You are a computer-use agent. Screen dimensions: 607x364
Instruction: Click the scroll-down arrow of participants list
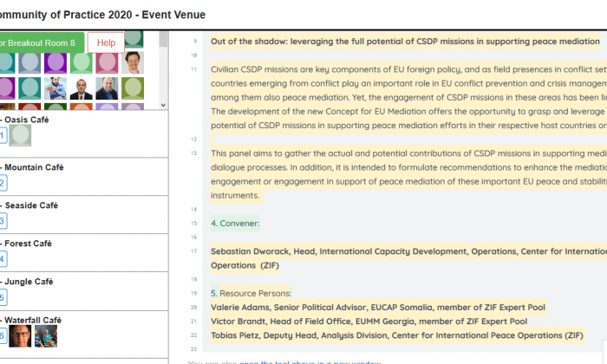point(161,103)
